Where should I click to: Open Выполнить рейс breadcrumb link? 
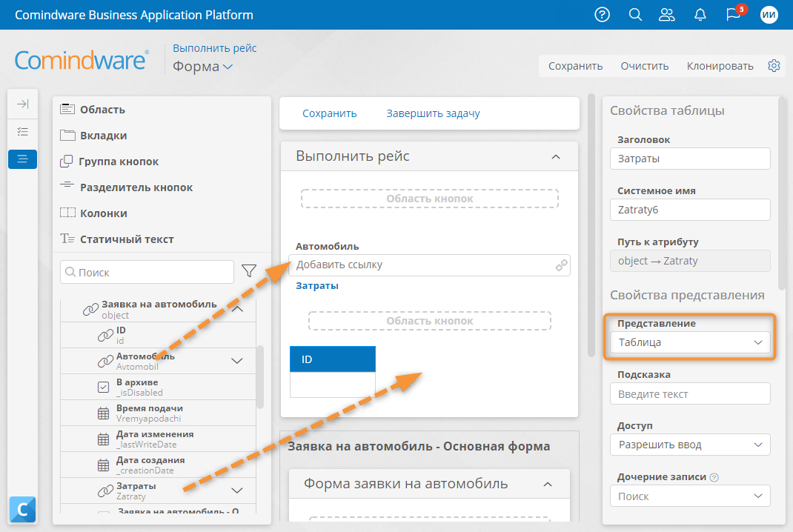(x=214, y=48)
